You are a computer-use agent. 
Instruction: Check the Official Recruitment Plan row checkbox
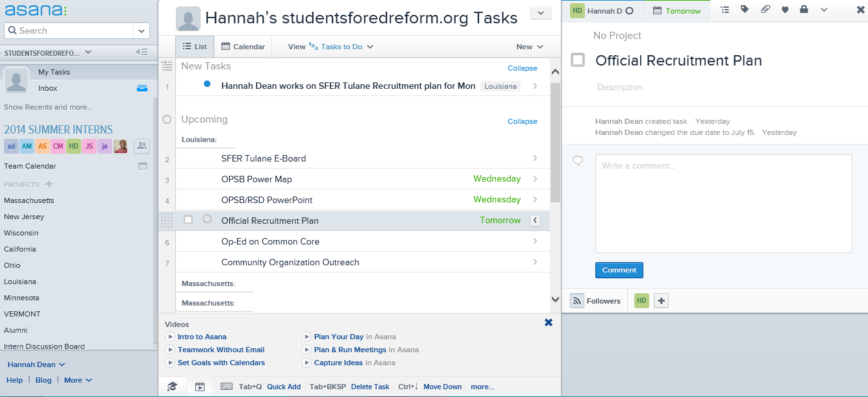(188, 220)
